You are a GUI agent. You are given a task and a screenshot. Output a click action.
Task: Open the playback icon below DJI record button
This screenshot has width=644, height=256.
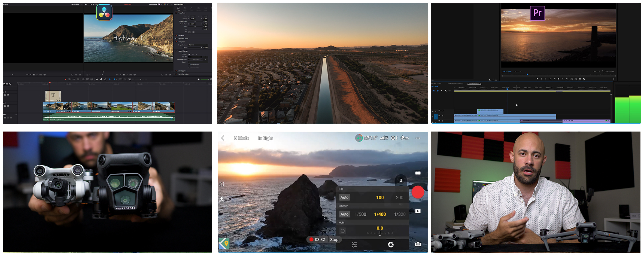pyautogui.click(x=418, y=211)
